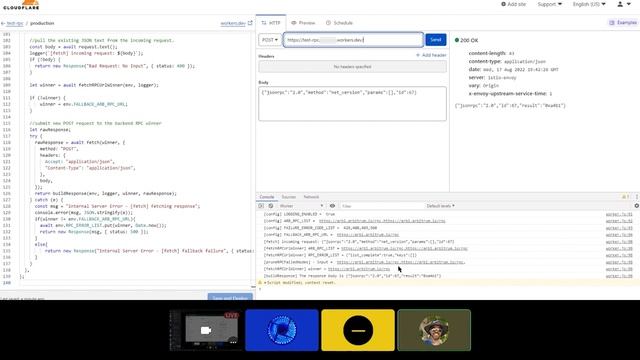Click the winner URL in fetchRPCUrlWinner log
The image size is (640, 360).
[x=359, y=269]
